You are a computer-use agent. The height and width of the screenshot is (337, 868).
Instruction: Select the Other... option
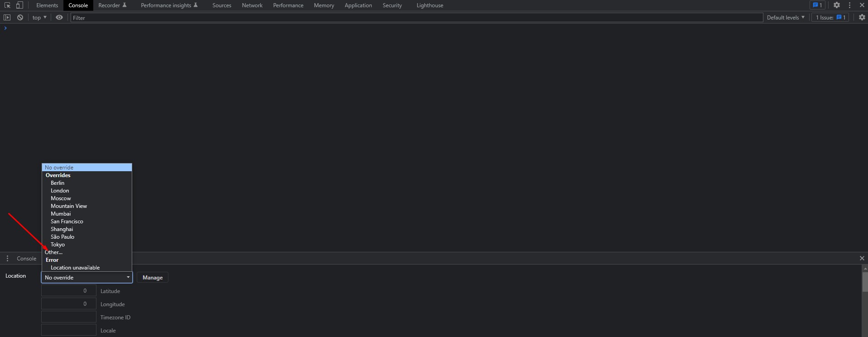[87, 252]
